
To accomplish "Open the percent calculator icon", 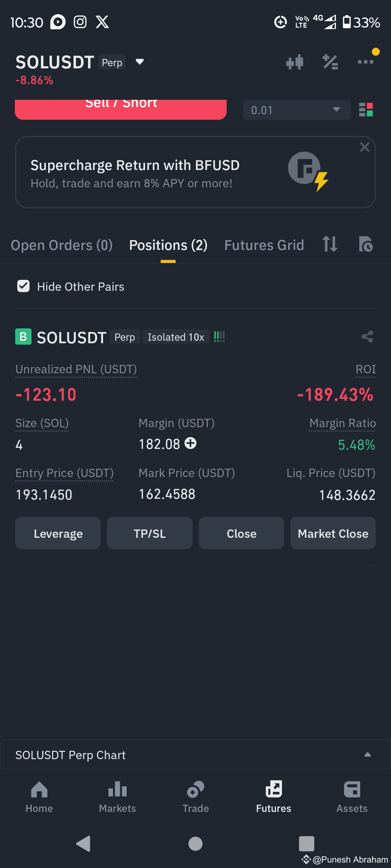I will click(x=330, y=62).
